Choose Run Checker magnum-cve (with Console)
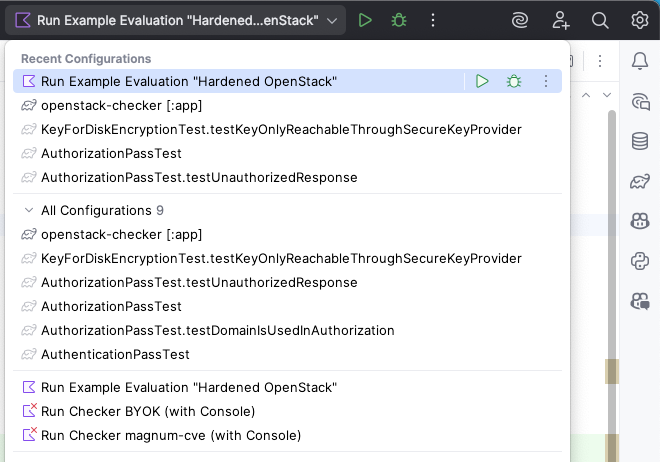 [x=287, y=435]
